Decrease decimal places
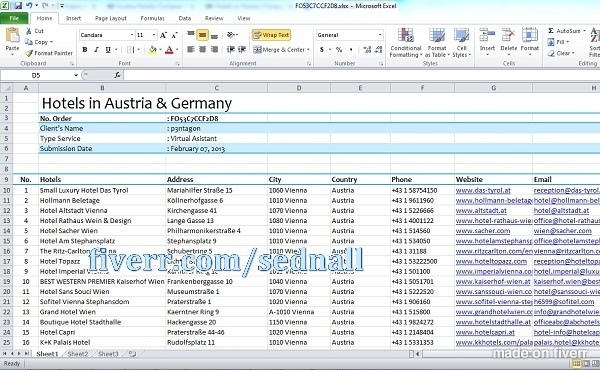This screenshot has height=370, width=600. pos(378,49)
